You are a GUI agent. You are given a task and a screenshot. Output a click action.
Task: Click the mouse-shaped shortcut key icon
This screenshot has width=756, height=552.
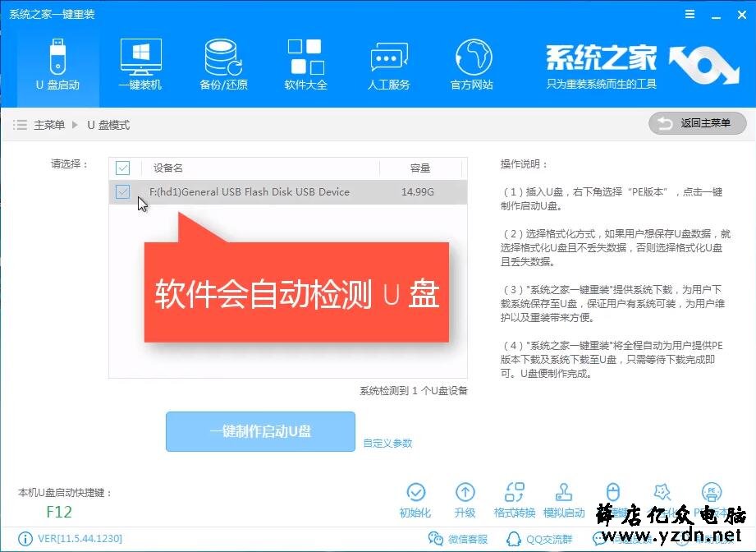613,493
